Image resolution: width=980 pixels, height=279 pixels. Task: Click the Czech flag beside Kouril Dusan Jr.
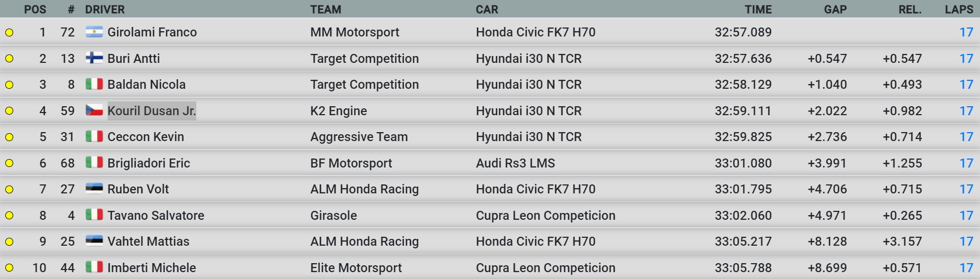pos(94,110)
